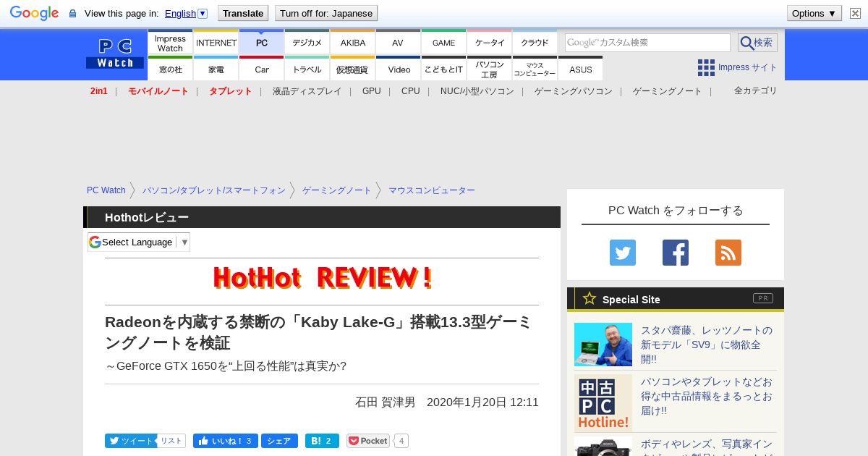Click the Facebook シェア button
This screenshot has height=456, width=868.
[278, 441]
